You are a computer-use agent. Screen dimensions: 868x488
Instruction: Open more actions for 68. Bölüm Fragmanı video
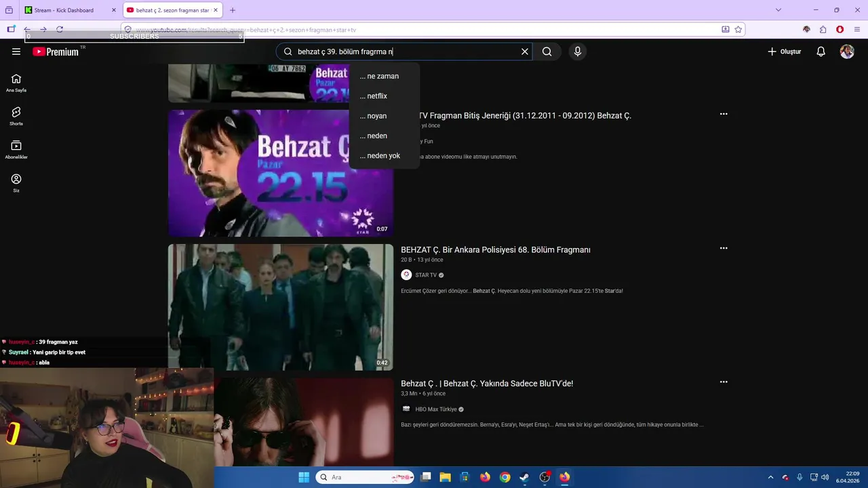tap(724, 248)
